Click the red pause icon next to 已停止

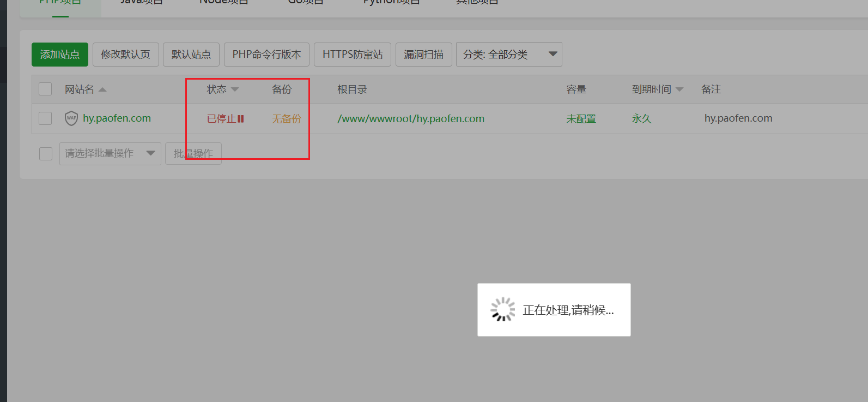pyautogui.click(x=241, y=119)
